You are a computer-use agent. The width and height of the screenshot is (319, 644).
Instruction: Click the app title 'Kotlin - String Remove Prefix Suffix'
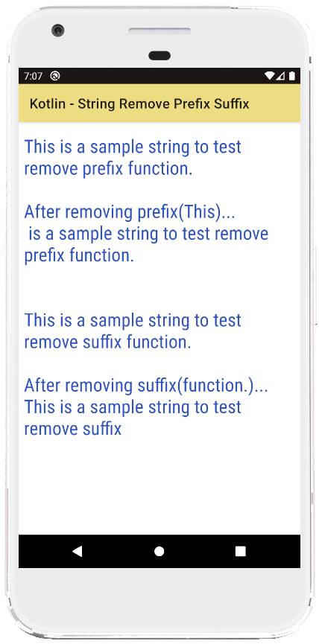click(x=139, y=104)
